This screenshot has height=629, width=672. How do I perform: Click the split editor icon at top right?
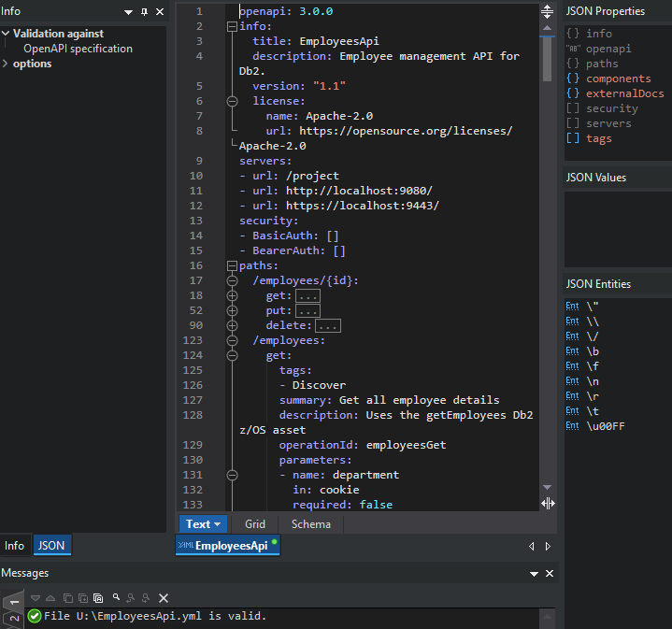(548, 12)
